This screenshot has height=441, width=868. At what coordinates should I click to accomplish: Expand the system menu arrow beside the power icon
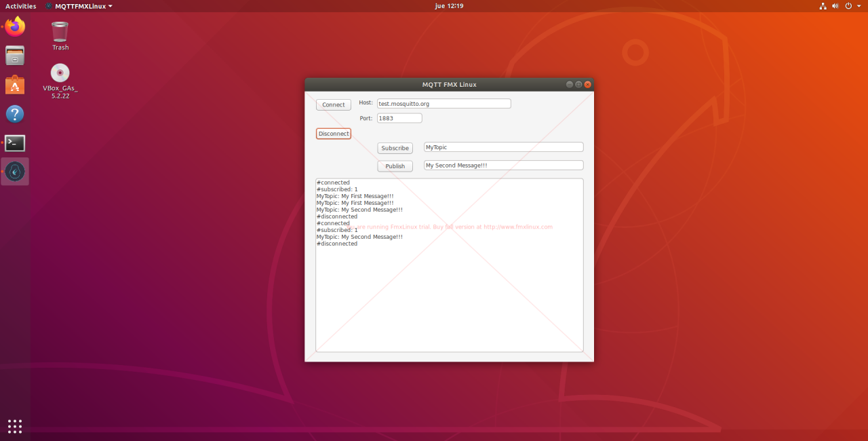tap(858, 6)
